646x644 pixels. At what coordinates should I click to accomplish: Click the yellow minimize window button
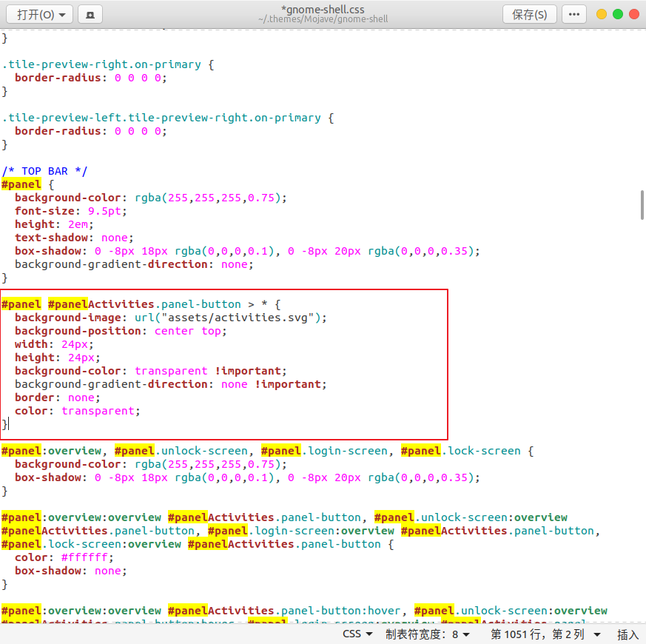602,14
